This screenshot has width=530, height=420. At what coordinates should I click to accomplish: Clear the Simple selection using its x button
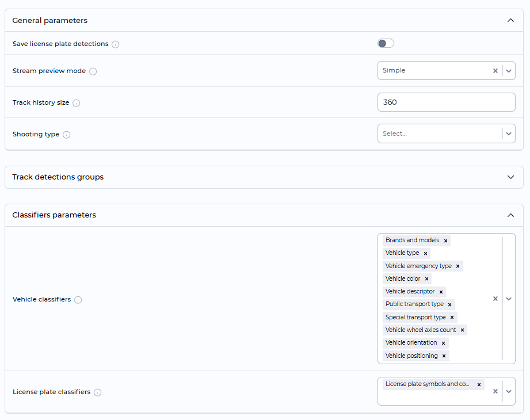[x=495, y=71]
